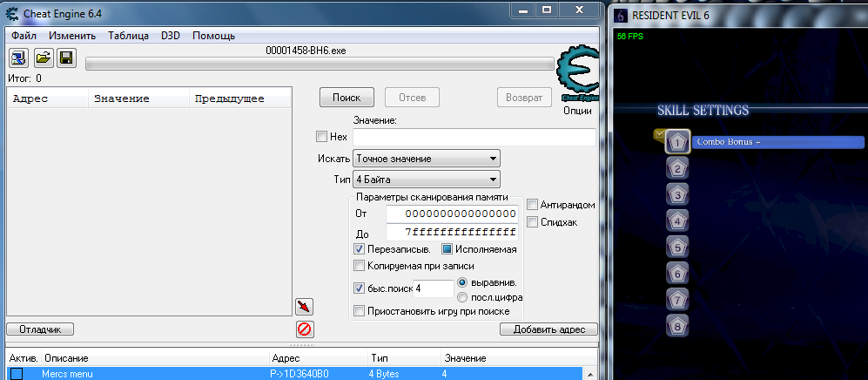Screen dimensions: 868x380
Task: Click the open folder load table icon
Action: 44,58
